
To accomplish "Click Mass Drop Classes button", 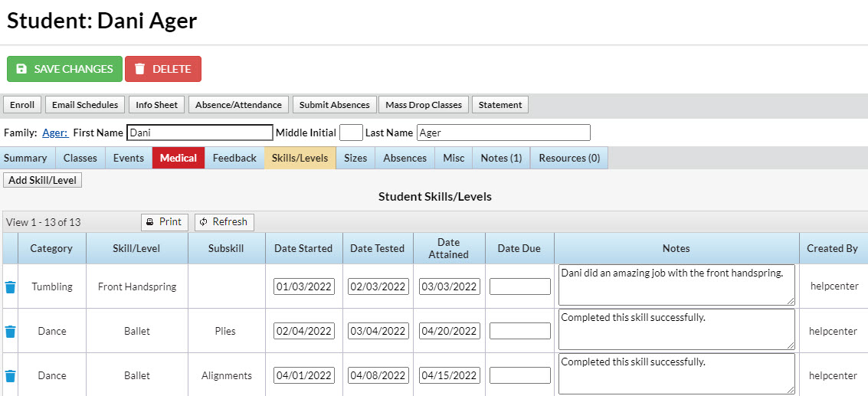I will click(424, 105).
